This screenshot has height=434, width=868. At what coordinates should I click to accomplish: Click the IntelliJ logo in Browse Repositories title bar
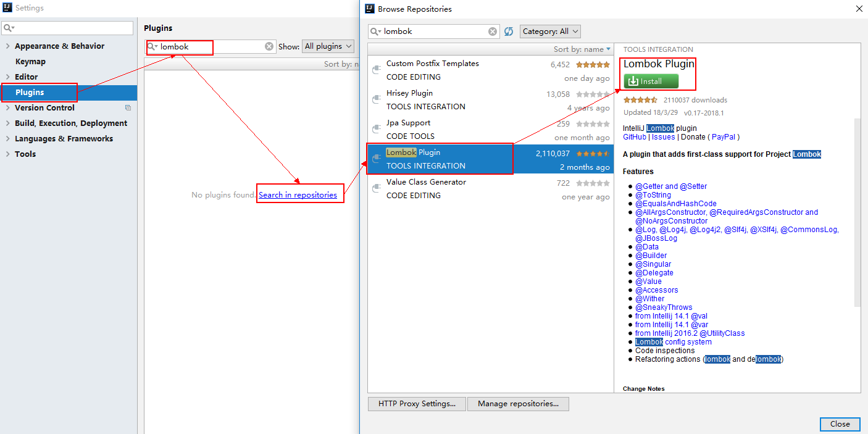[x=370, y=9]
